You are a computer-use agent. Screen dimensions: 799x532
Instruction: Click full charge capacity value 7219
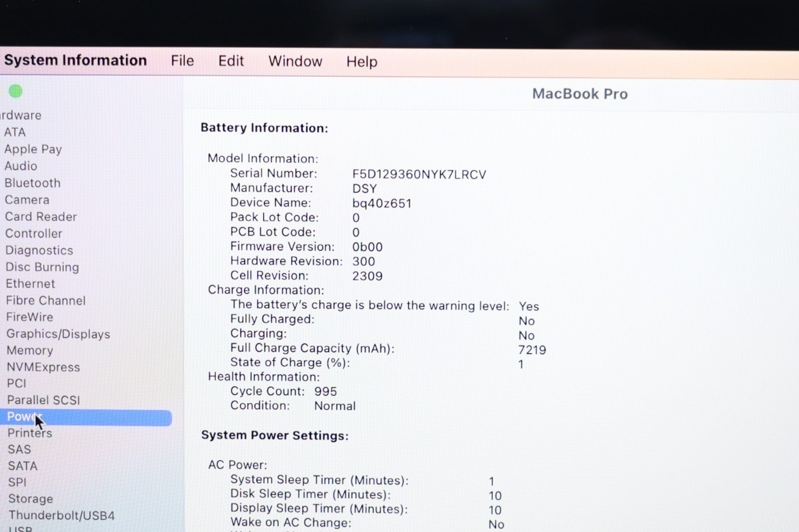coord(532,350)
